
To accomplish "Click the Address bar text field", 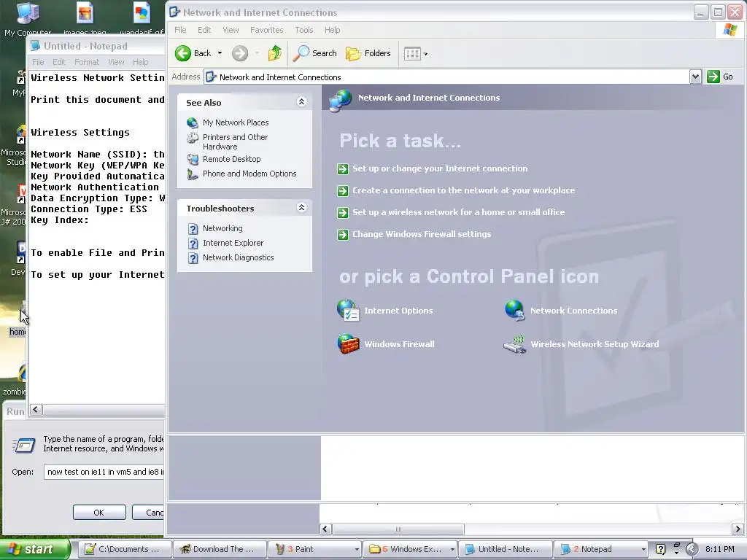I will pos(447,77).
